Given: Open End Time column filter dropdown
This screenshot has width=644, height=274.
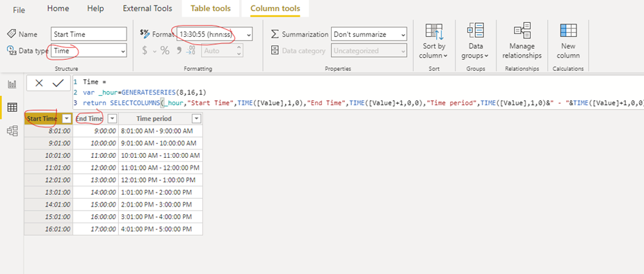Looking at the screenshot, I should pos(112,119).
